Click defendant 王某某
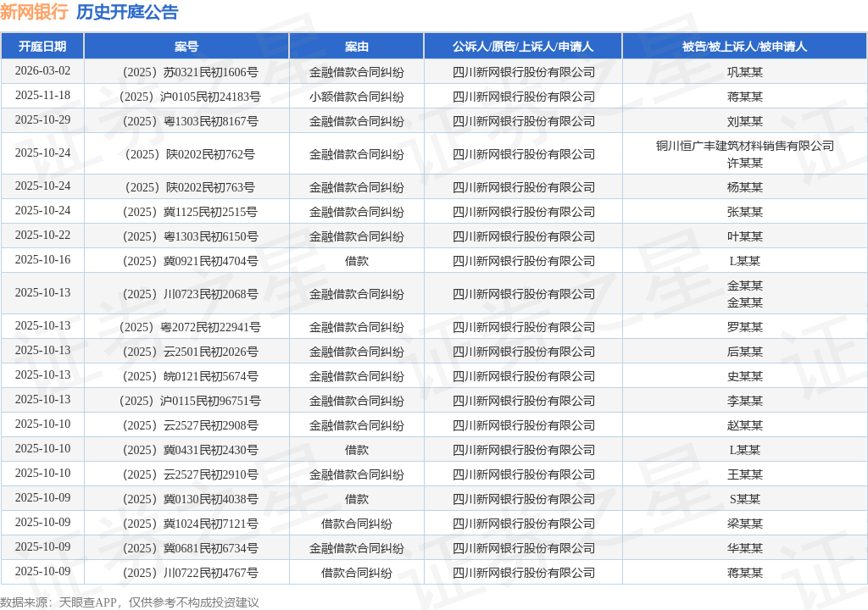Image resolution: width=868 pixels, height=610 pixels. pyautogui.click(x=744, y=474)
